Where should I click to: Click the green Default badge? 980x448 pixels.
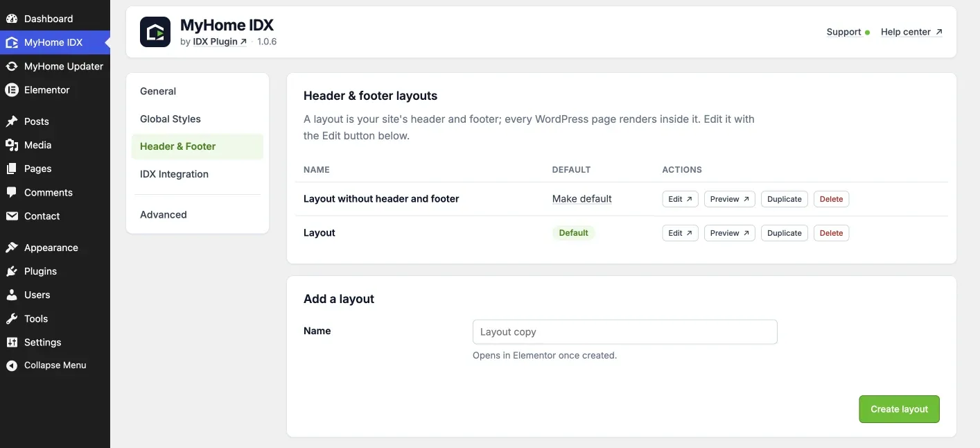pyautogui.click(x=574, y=233)
